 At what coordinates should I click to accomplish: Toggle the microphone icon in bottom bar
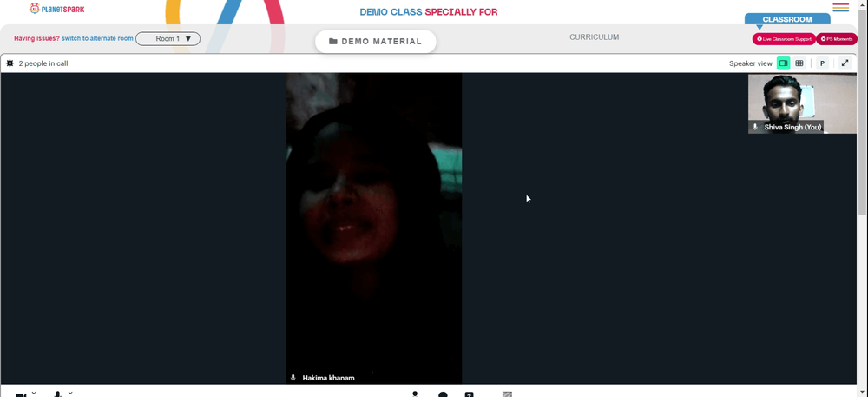57,394
